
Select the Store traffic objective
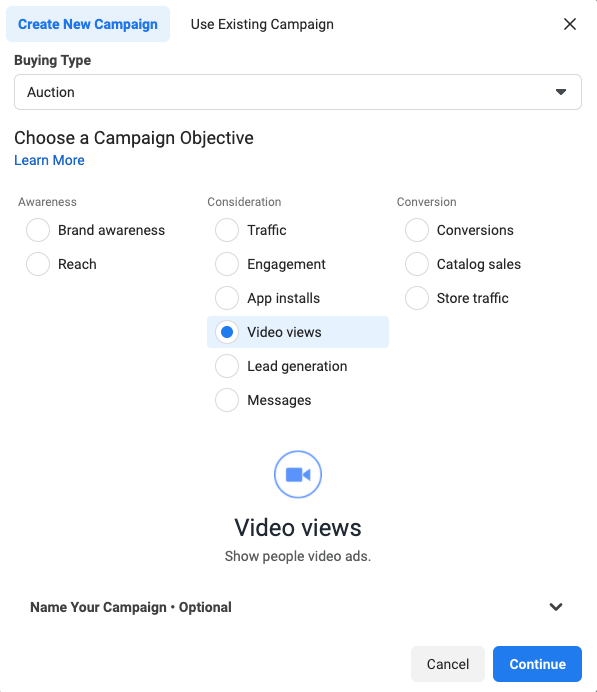pyautogui.click(x=417, y=298)
